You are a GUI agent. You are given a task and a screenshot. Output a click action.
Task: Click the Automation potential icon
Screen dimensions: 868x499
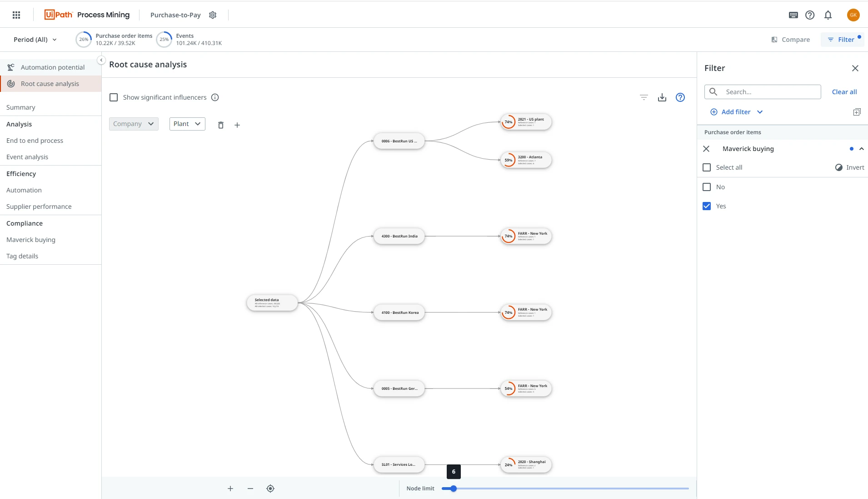[x=11, y=67]
